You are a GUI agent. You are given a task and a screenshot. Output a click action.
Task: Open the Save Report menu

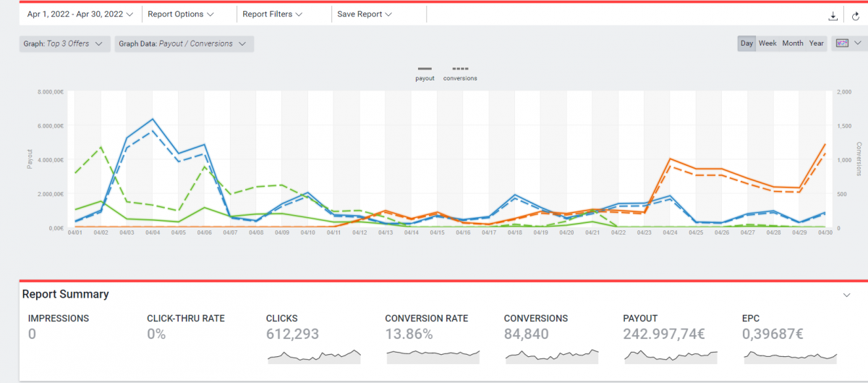pyautogui.click(x=365, y=14)
